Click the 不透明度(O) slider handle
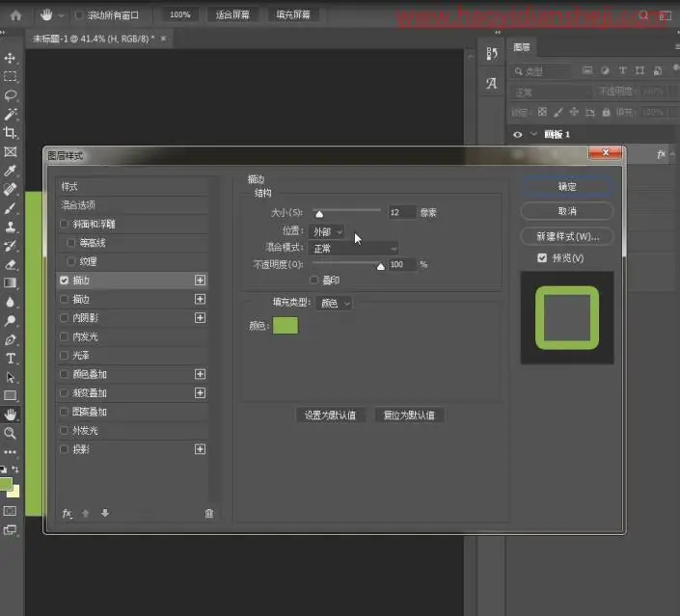The height and width of the screenshot is (616, 680). tap(380, 266)
